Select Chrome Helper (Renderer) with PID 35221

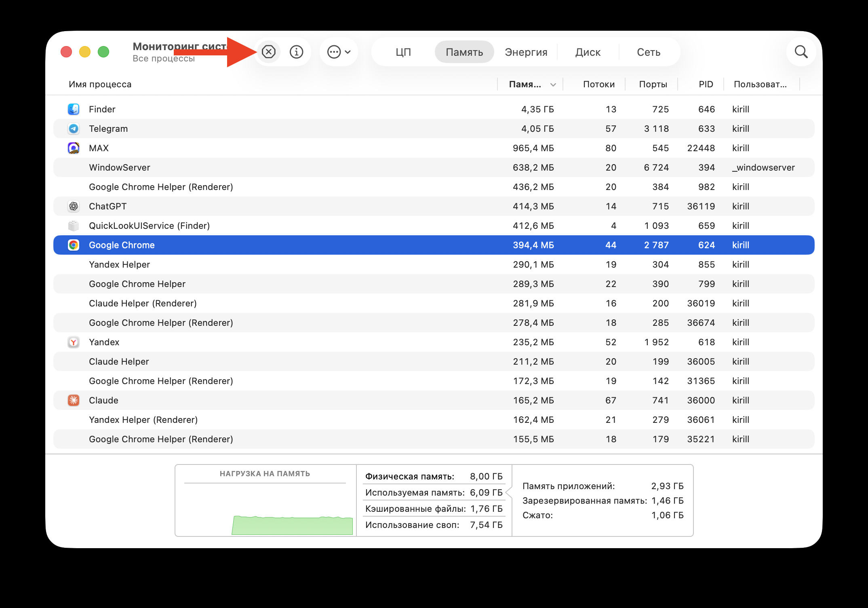pos(434,439)
